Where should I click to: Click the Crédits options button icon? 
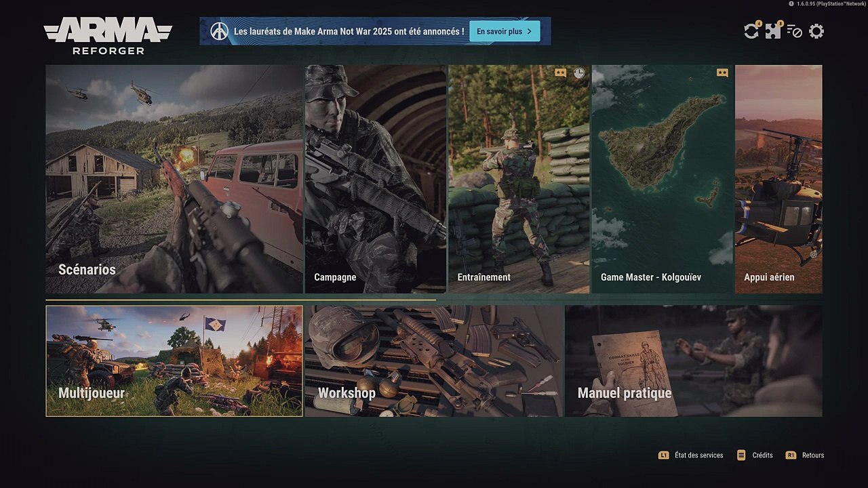741,455
